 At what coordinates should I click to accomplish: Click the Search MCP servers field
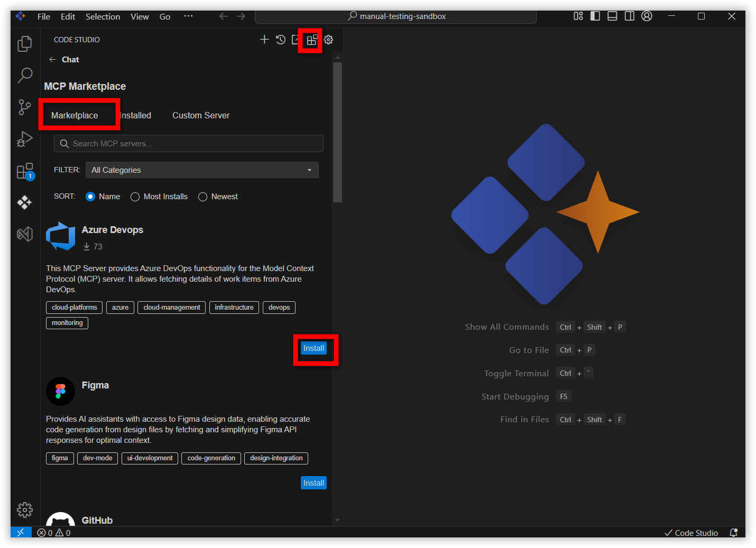click(x=189, y=144)
